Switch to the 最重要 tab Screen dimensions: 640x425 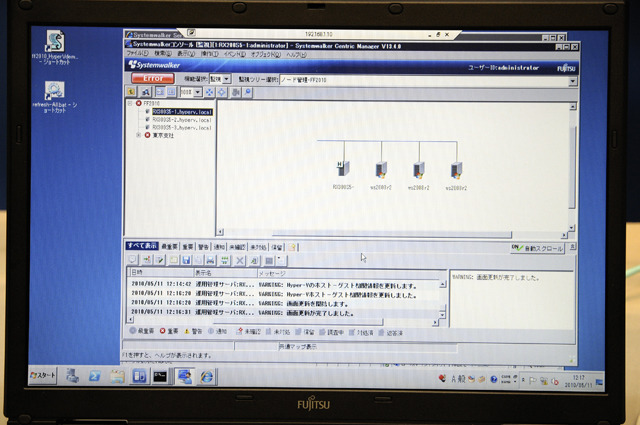[x=169, y=247]
